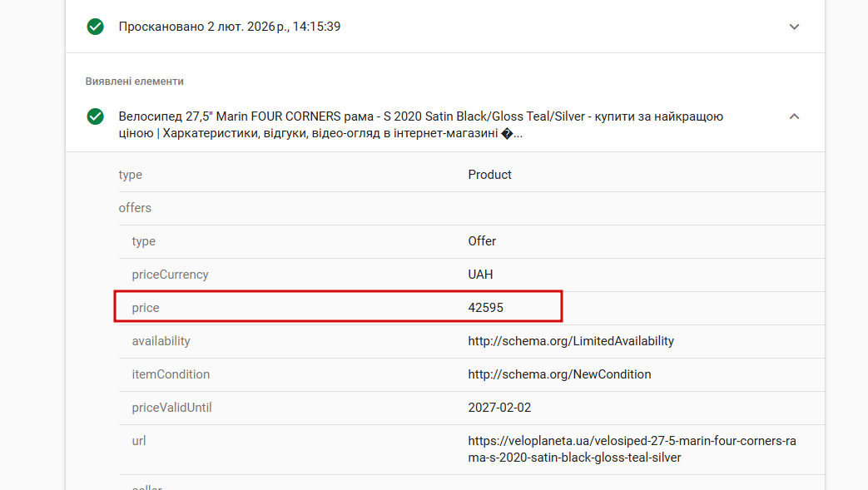Click the green checkmark beside the scan date
The image size is (868, 490).
coord(96,27)
